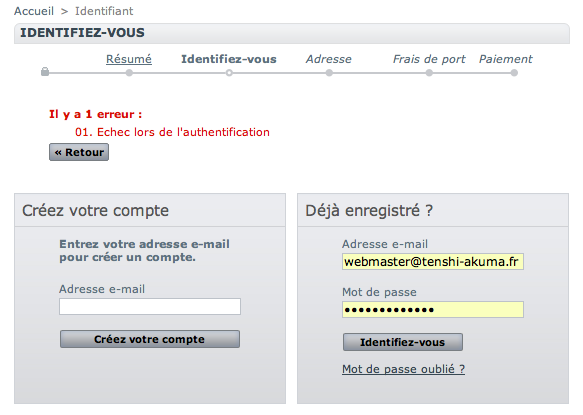The image size is (583, 415).
Task: Select the Frais de port step label
Action: click(x=429, y=59)
